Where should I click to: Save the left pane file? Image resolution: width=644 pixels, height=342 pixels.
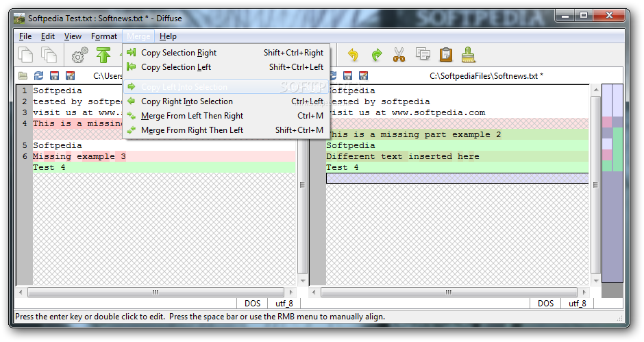pos(54,75)
